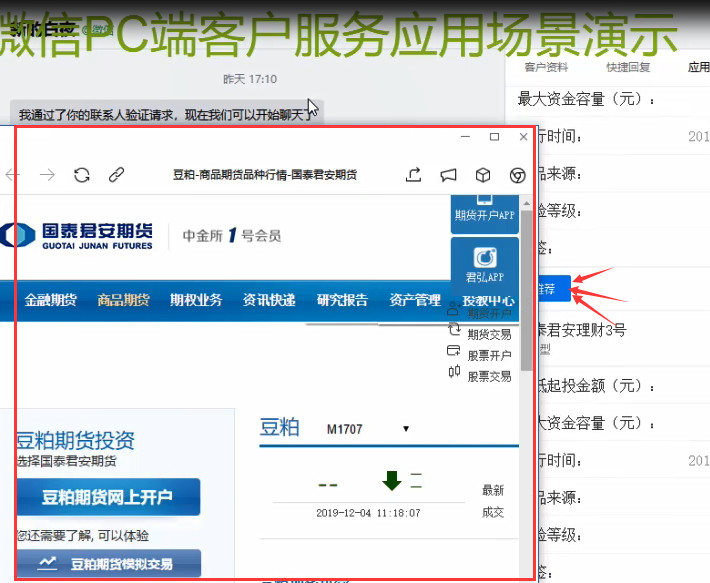The width and height of the screenshot is (710, 583).
Task: Click the blue 推荐 button in right panel
Action: pyautogui.click(x=554, y=288)
